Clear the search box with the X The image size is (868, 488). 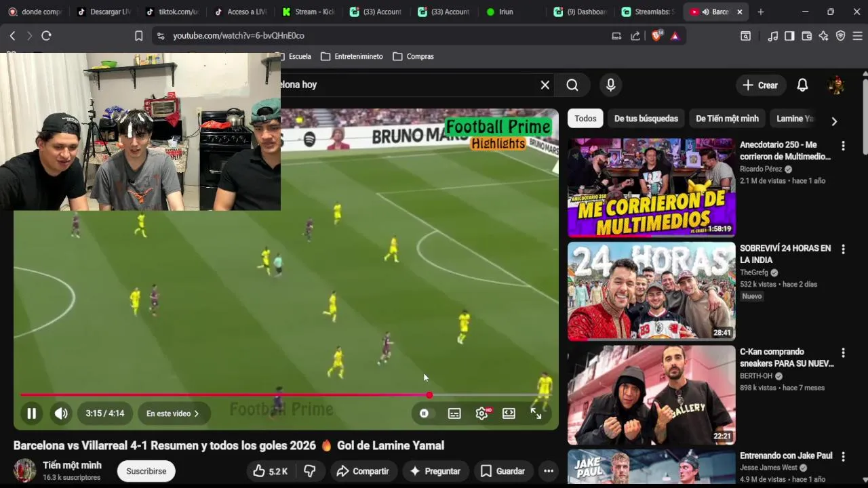click(x=545, y=85)
